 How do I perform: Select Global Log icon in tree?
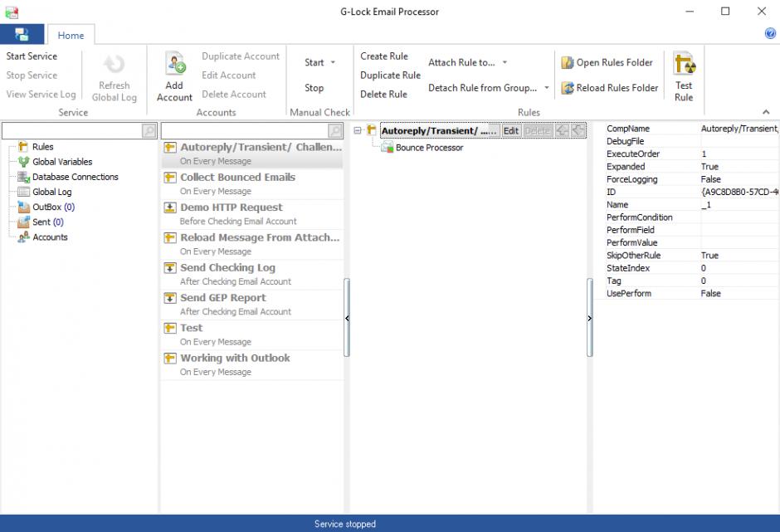coord(23,192)
